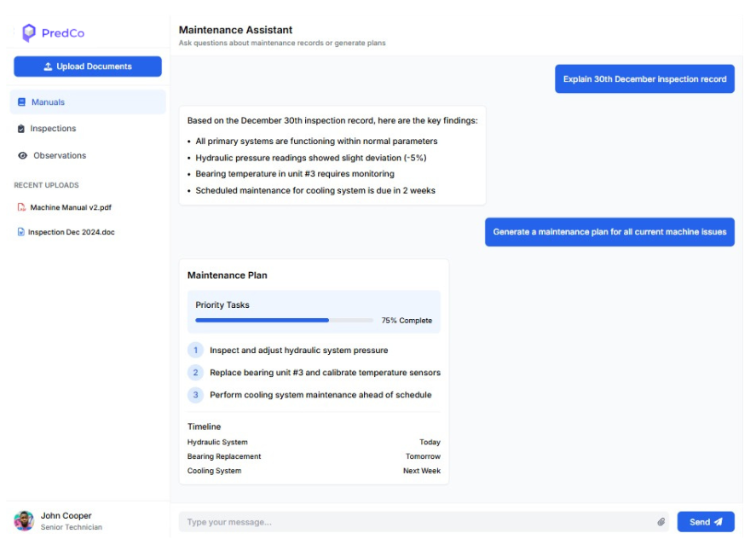Click the Timeline heading

tap(204, 426)
